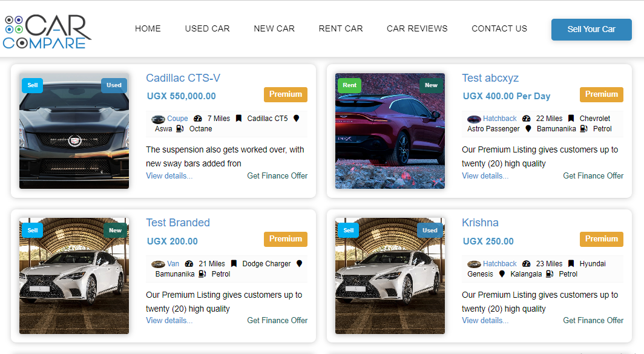
Task: Click bookmark icon beside Cadillac CT5
Action: [x=238, y=118]
